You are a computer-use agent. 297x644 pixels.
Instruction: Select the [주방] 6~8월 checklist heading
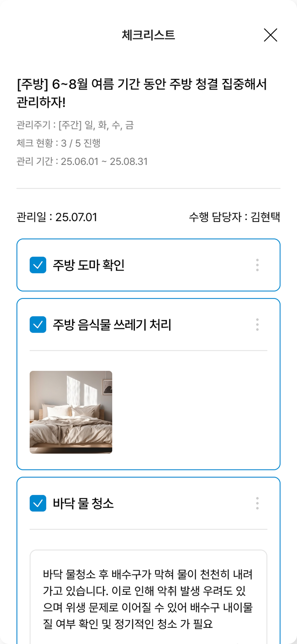tap(142, 93)
